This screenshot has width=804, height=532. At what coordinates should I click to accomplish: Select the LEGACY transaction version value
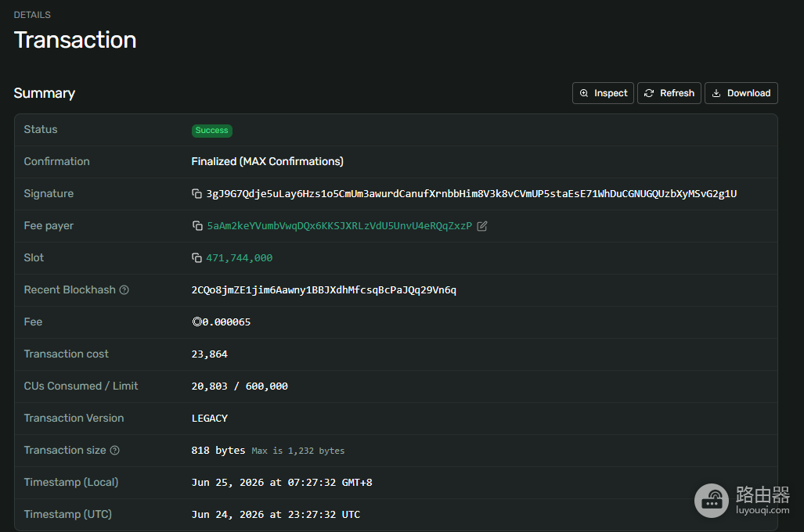click(x=210, y=419)
